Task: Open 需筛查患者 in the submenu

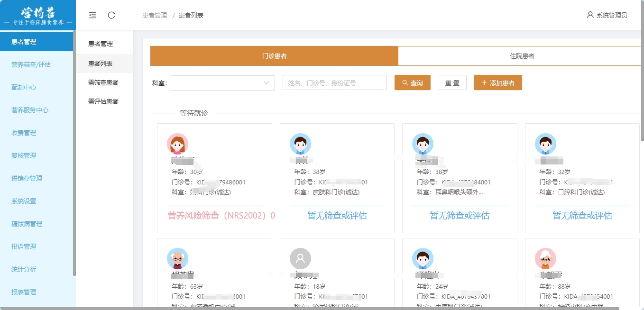Action: tap(103, 82)
